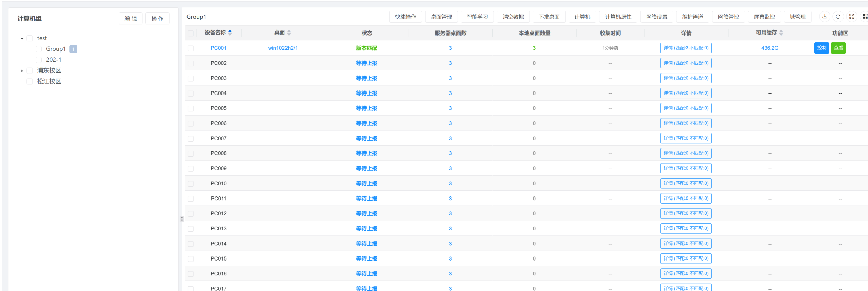Click the green 查看 button for PC001
The height and width of the screenshot is (291, 868).
[838, 48]
